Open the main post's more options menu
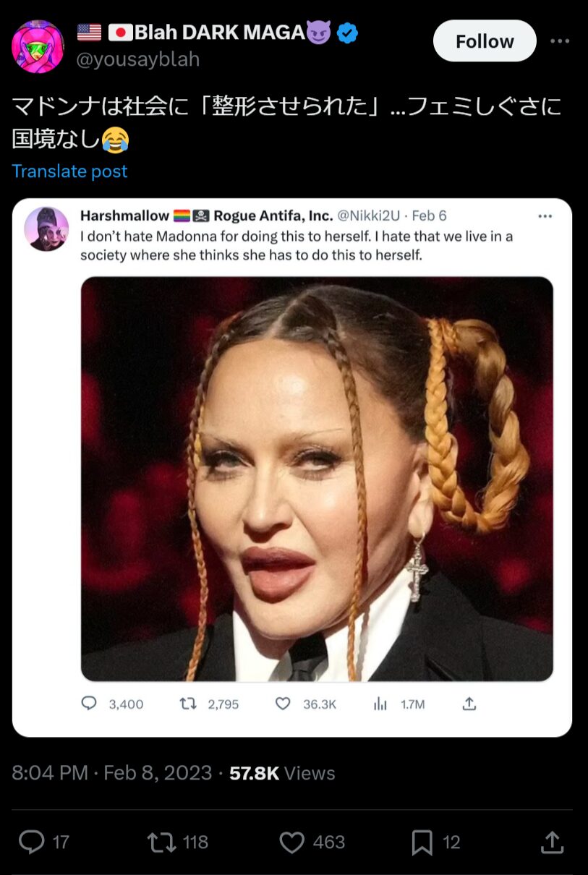 pos(560,41)
